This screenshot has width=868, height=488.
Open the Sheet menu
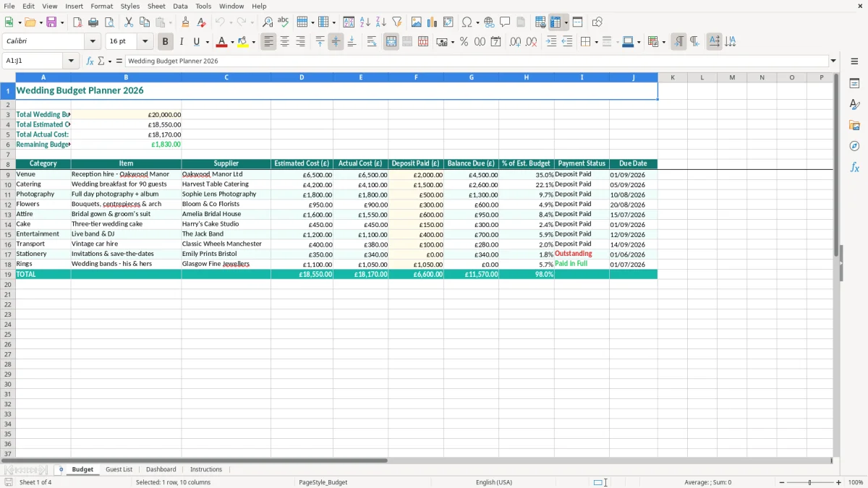[x=156, y=6]
